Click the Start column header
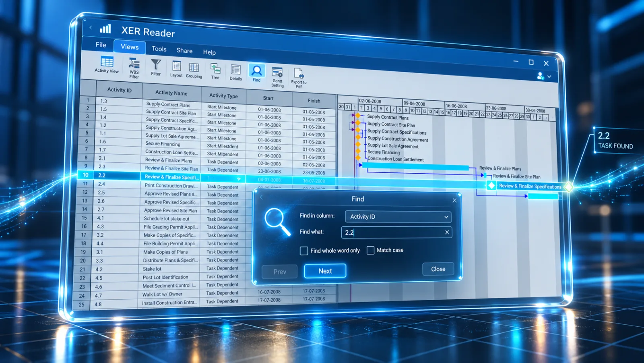This screenshot has height=363, width=644. pyautogui.click(x=268, y=98)
